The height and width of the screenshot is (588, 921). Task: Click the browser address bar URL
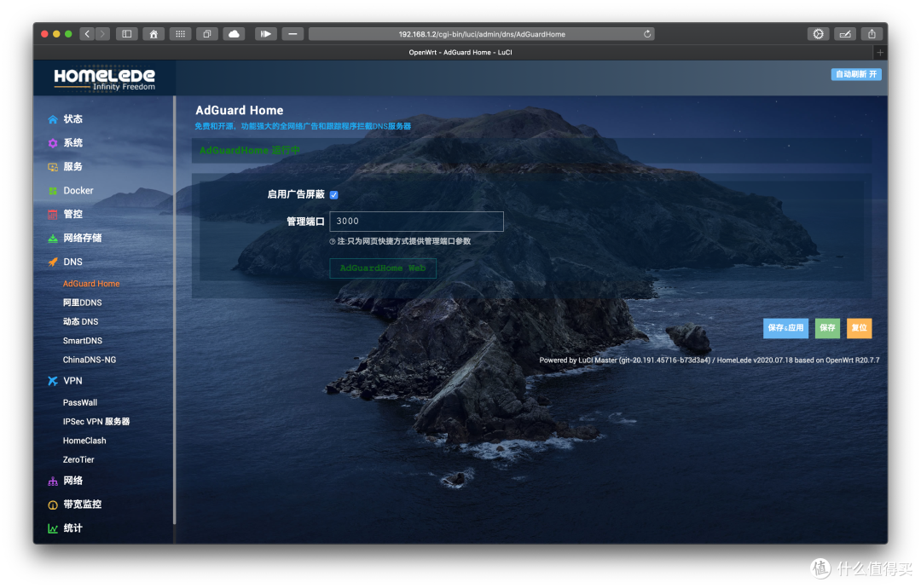[x=482, y=34]
